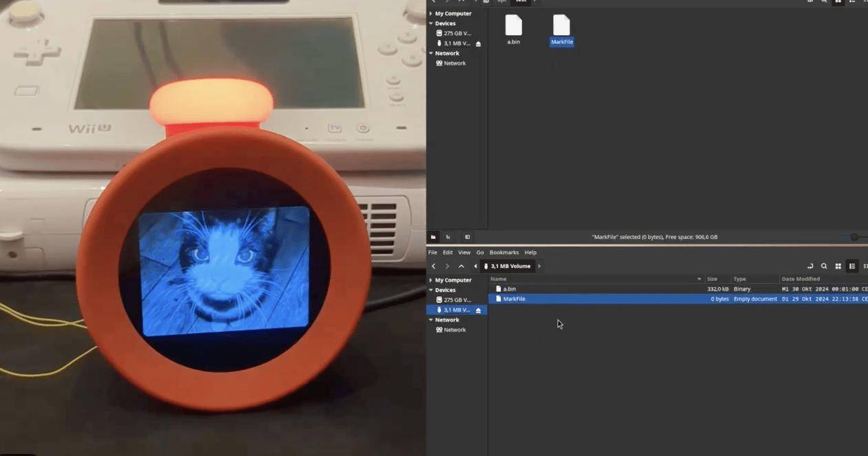The image size is (868, 456).
Task: Click the search icon in the lower file manager
Action: [824, 266]
